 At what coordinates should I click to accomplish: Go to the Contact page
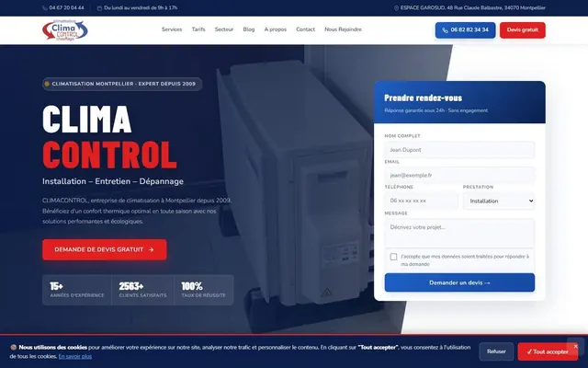tap(305, 29)
